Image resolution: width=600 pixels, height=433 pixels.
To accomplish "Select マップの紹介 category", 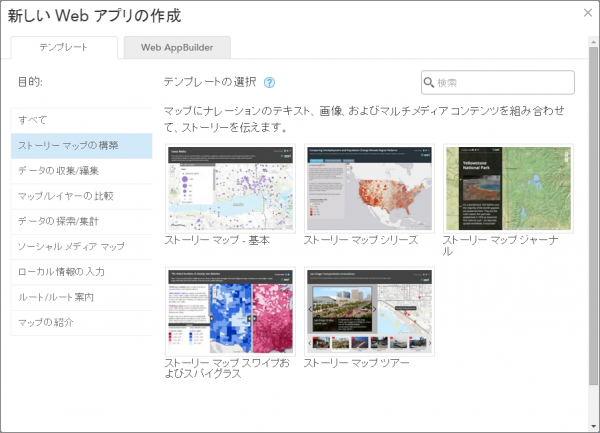I will click(82, 322).
